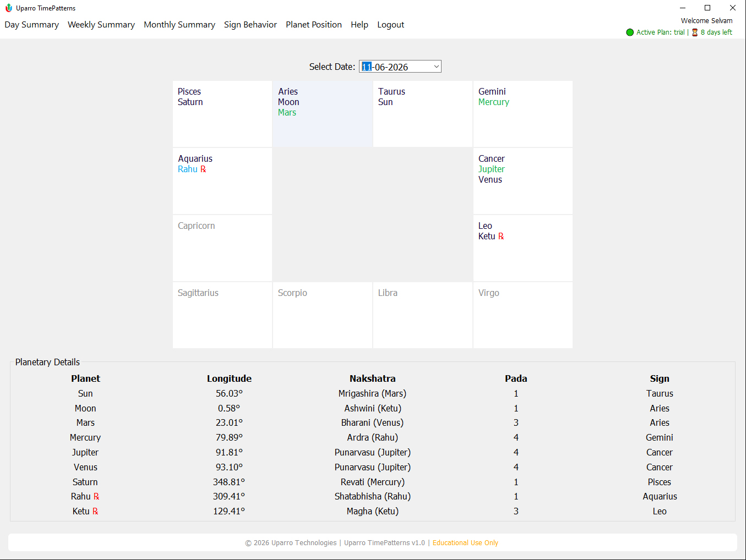Image resolution: width=746 pixels, height=560 pixels.
Task: Select the Capricorn chart cell
Action: click(222, 248)
